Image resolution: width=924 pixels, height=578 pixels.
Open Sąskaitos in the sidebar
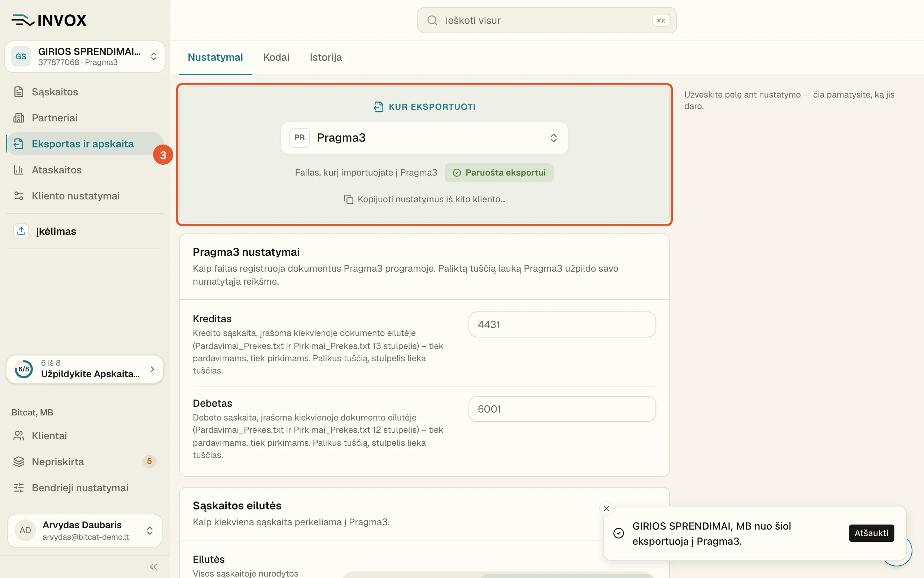[85, 92]
